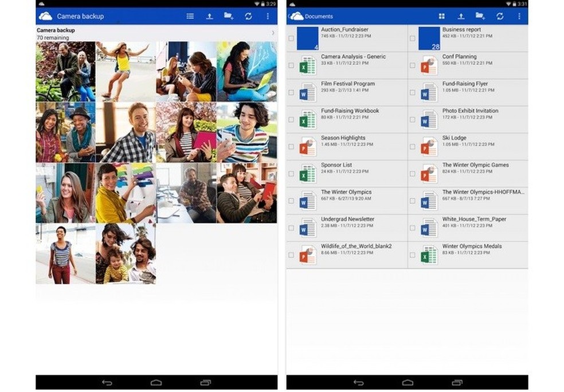The width and height of the screenshot is (564, 392).
Task: Expand the Camera backup section via its chevron
Action: coord(273,33)
